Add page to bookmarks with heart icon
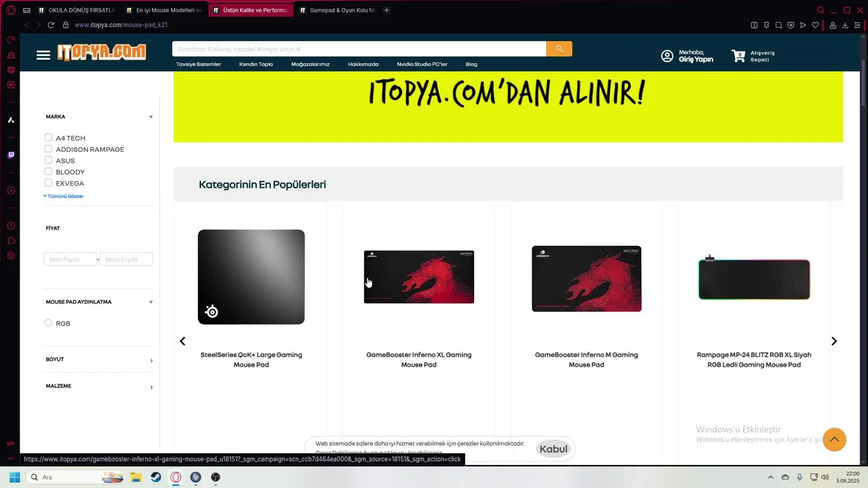Viewport: 868px width, 488px height. point(815,25)
